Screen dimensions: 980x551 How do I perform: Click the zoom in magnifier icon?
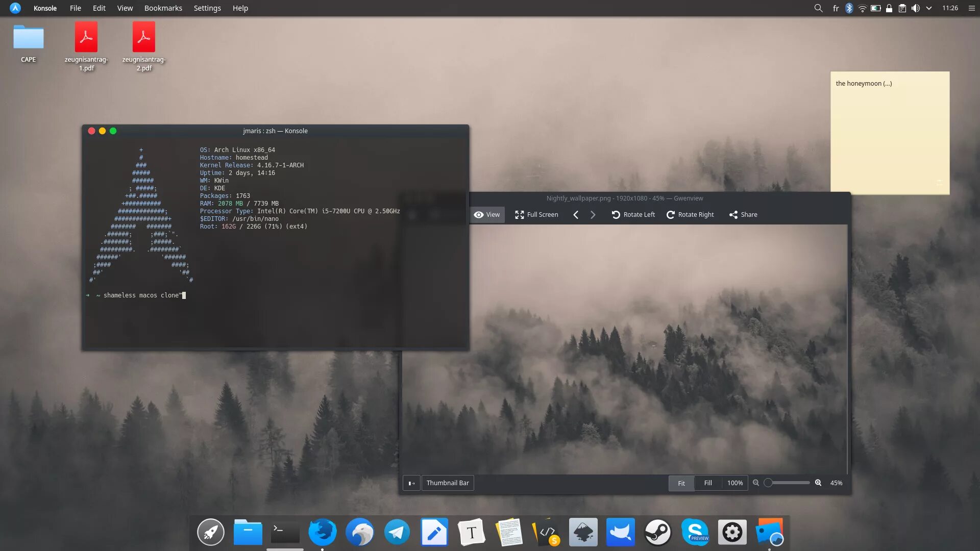point(818,483)
